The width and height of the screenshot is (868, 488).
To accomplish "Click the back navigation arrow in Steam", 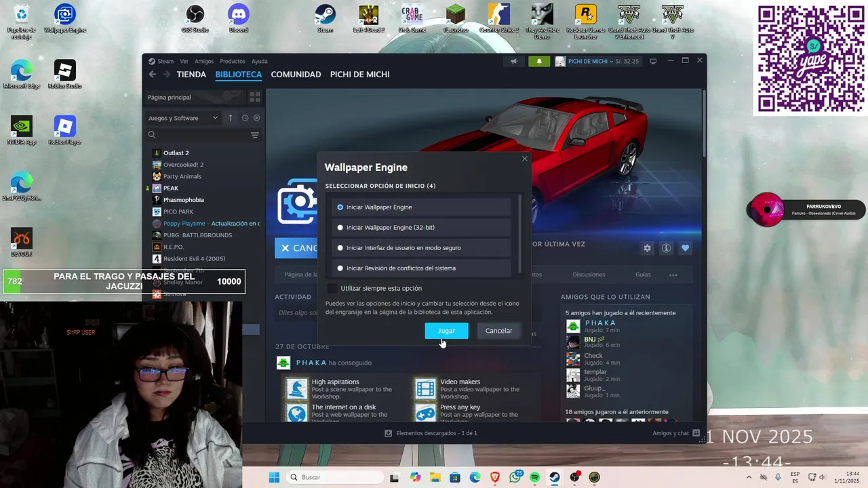I will tap(153, 75).
